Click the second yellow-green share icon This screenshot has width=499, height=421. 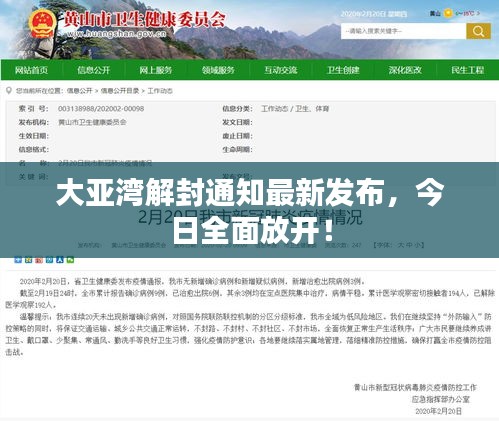click(29, 260)
